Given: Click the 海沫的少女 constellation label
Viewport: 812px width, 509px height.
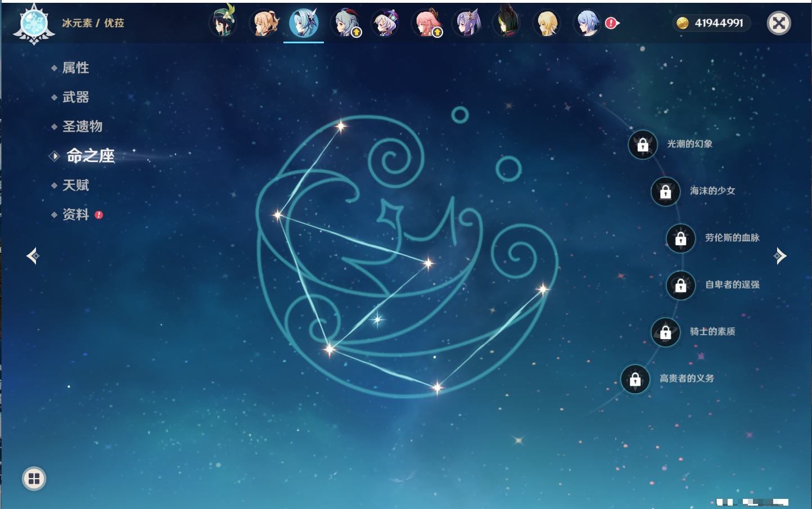Looking at the screenshot, I should (712, 191).
